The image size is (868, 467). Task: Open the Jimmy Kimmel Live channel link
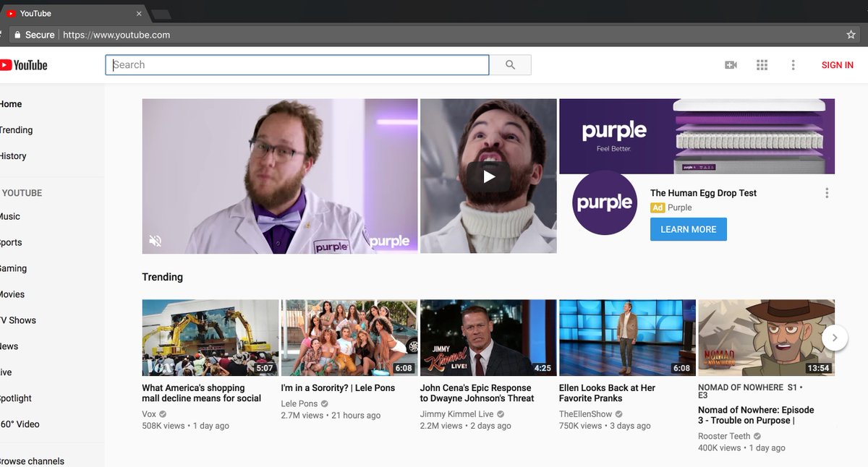[457, 414]
